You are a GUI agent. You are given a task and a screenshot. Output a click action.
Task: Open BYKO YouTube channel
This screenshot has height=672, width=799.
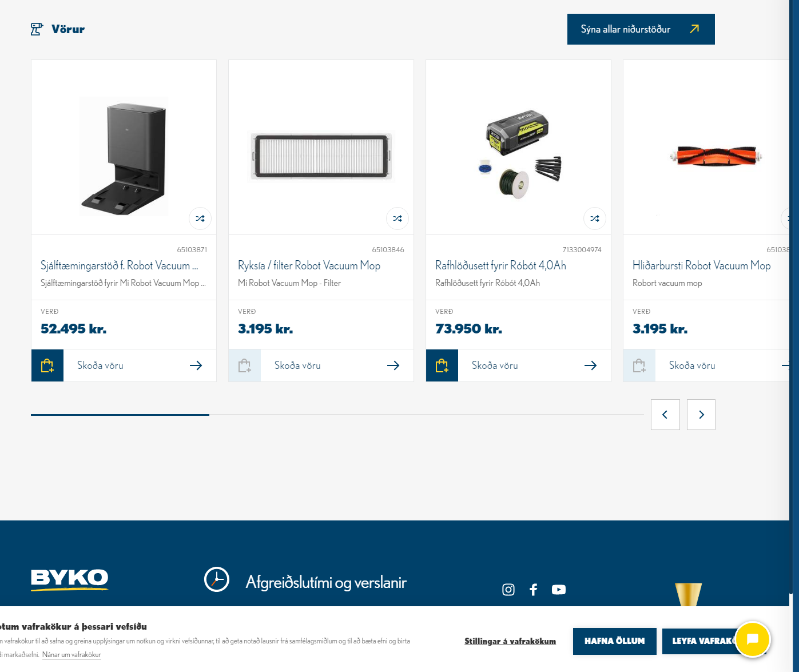(559, 590)
